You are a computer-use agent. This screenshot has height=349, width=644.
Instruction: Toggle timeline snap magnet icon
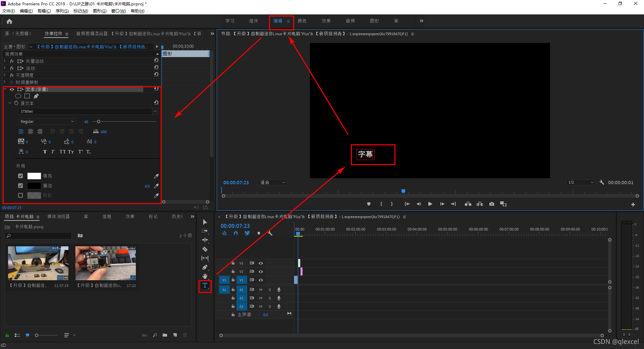click(x=236, y=233)
